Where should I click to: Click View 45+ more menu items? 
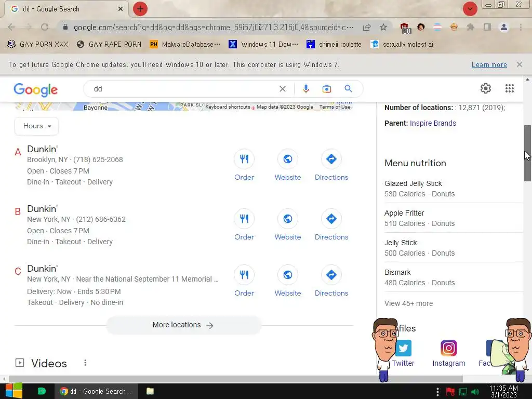click(408, 303)
